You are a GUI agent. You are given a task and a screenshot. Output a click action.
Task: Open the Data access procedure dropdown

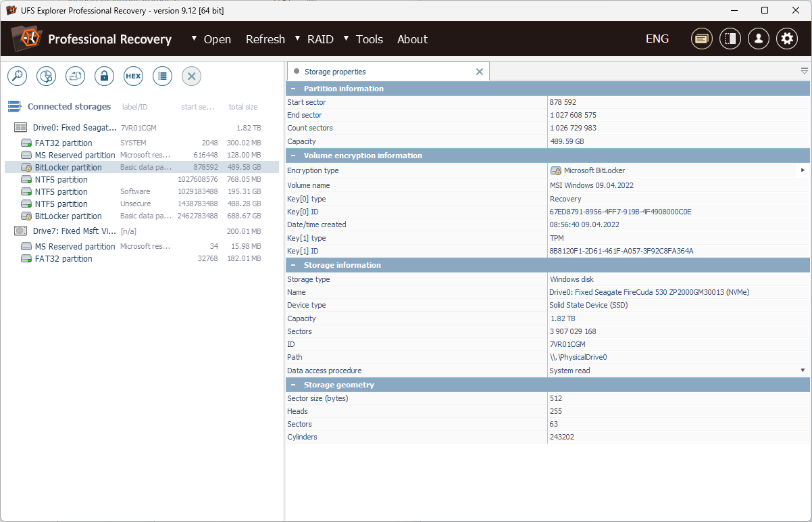tap(803, 371)
